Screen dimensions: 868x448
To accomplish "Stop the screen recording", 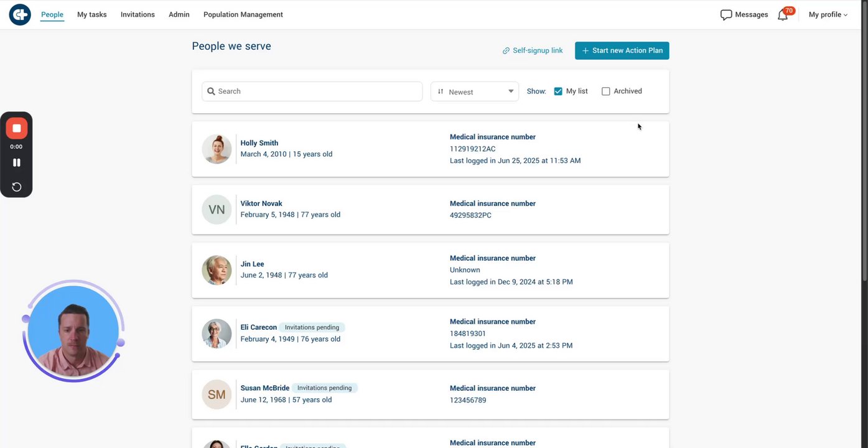I will (17, 128).
